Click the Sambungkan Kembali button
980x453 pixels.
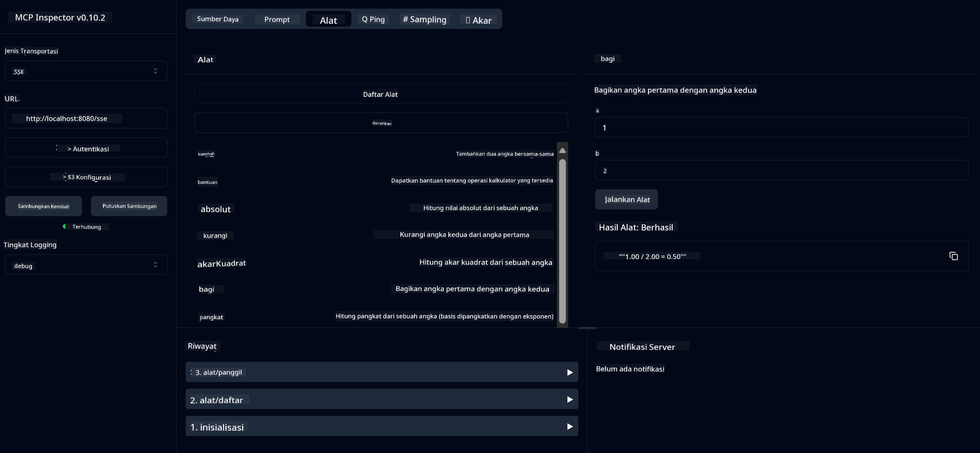[x=43, y=206]
